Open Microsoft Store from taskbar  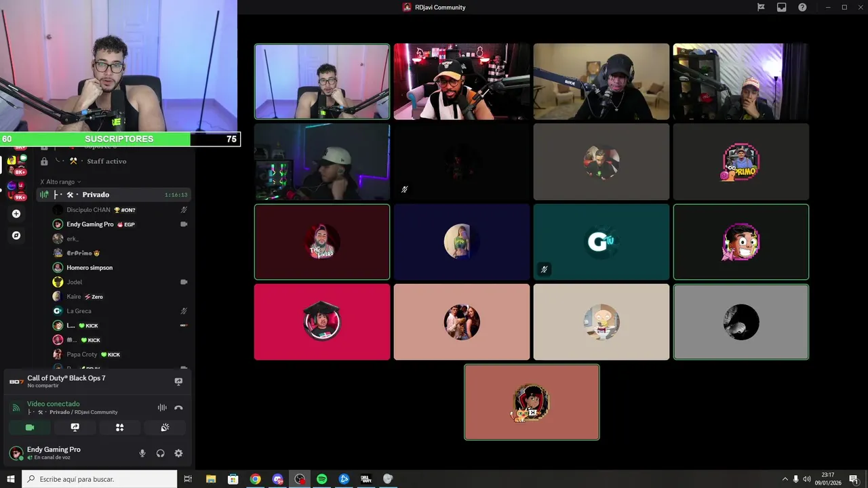233,479
